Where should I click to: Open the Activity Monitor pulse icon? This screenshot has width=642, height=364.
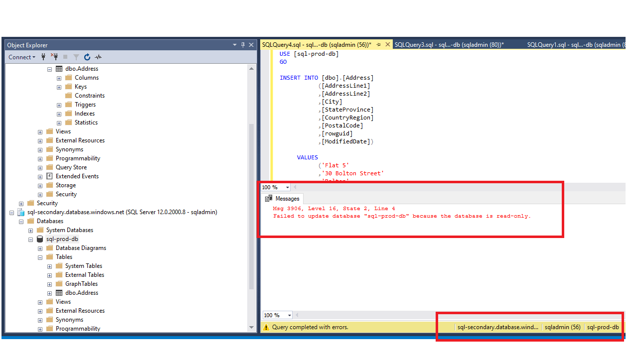click(98, 57)
